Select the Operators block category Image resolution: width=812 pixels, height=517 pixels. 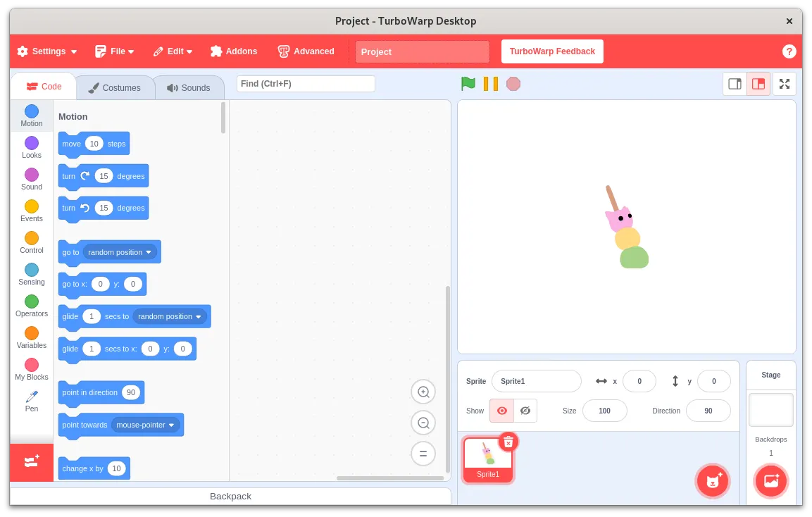tap(32, 306)
